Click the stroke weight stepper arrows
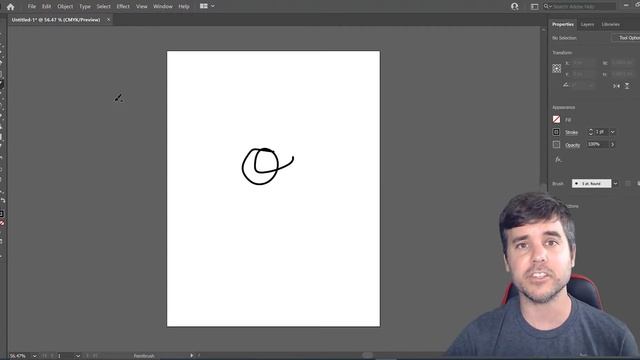 [x=591, y=132]
